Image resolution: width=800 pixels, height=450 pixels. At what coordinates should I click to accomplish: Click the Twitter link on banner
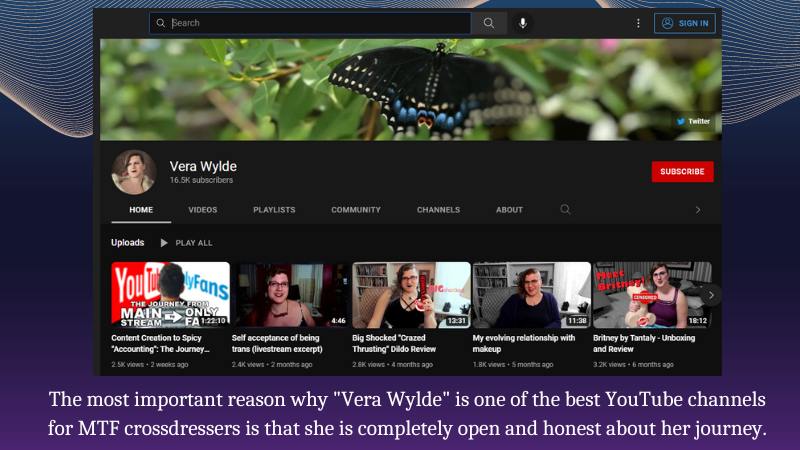[693, 121]
